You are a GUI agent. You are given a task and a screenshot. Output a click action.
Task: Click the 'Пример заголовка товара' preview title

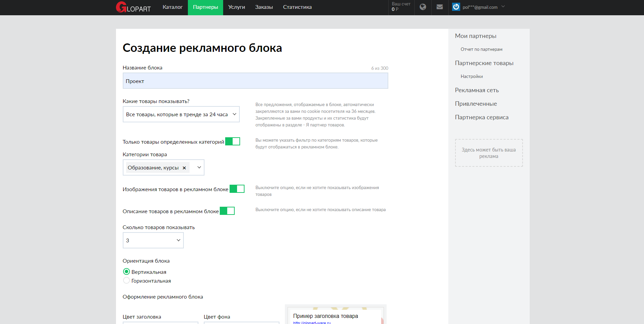tap(326, 316)
